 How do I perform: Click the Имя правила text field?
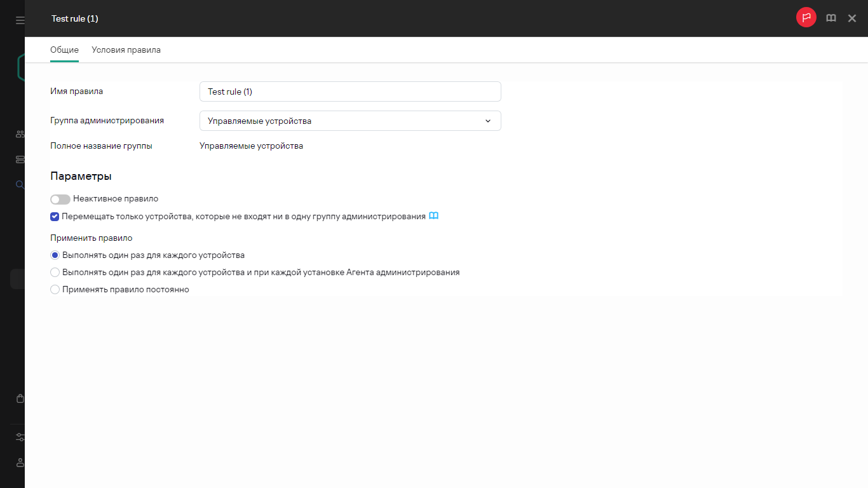coord(349,91)
